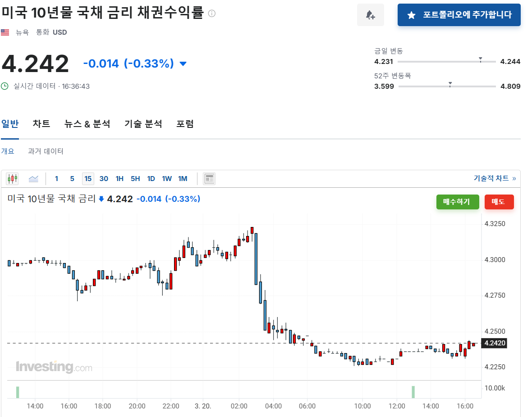532x417 pixels.
Task: Switch to the 차트 tab
Action: (x=41, y=124)
